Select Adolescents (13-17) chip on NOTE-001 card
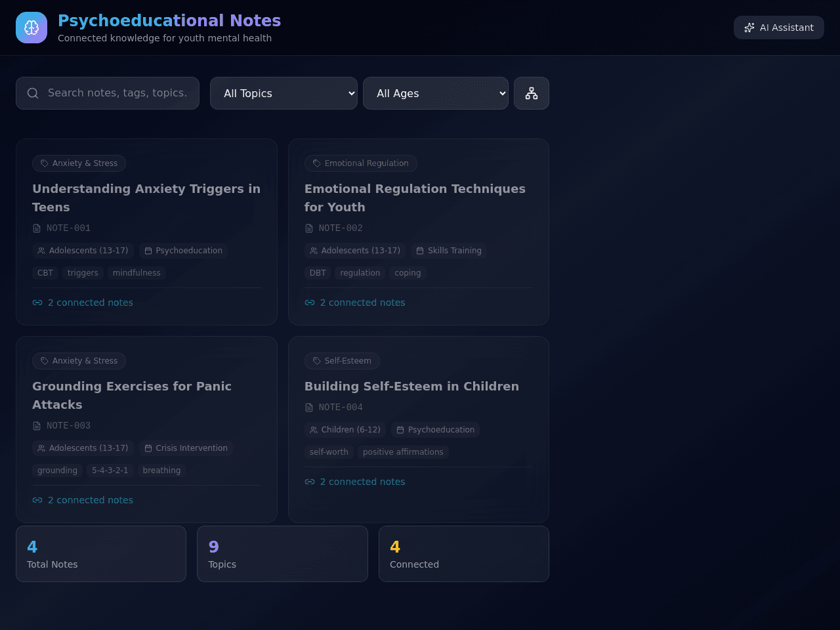Image resolution: width=840 pixels, height=630 pixels. click(x=83, y=251)
